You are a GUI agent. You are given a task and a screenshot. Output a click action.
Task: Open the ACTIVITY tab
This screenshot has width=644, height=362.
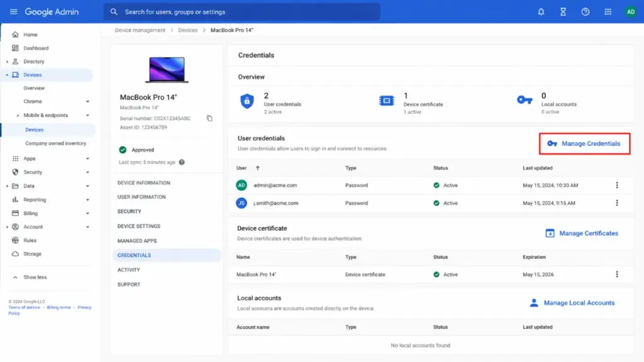coord(128,270)
